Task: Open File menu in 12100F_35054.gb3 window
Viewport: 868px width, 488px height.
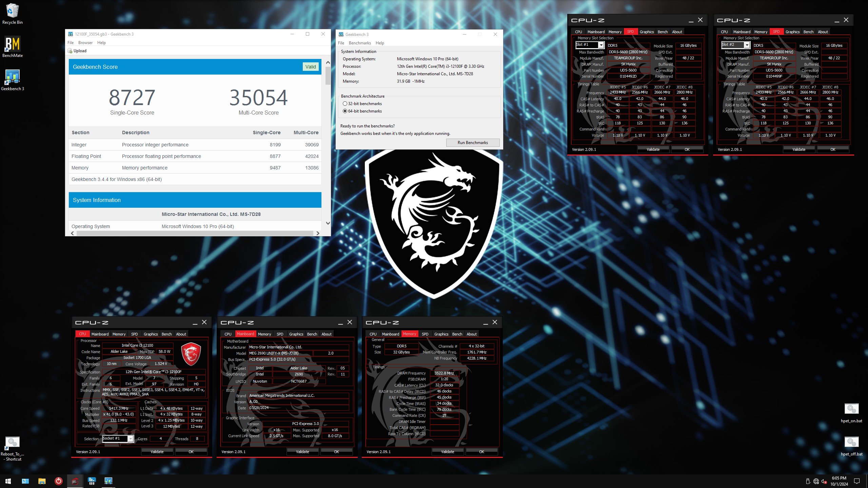Action: [x=71, y=43]
